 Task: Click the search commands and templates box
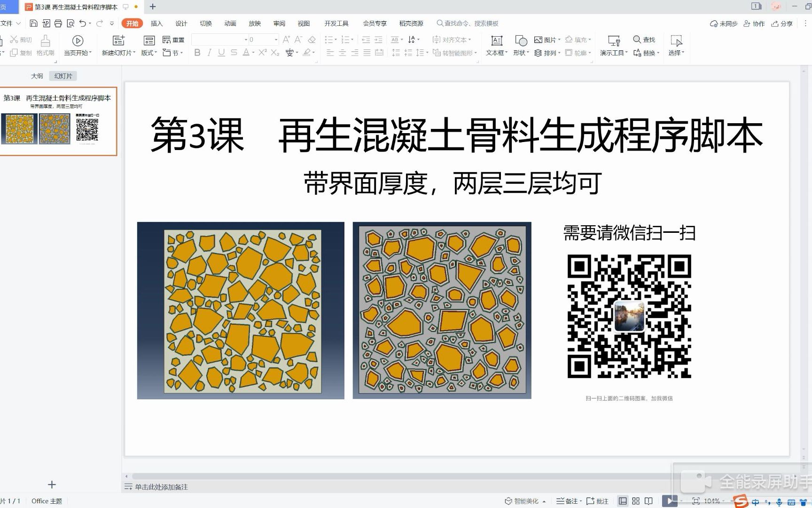click(x=468, y=24)
